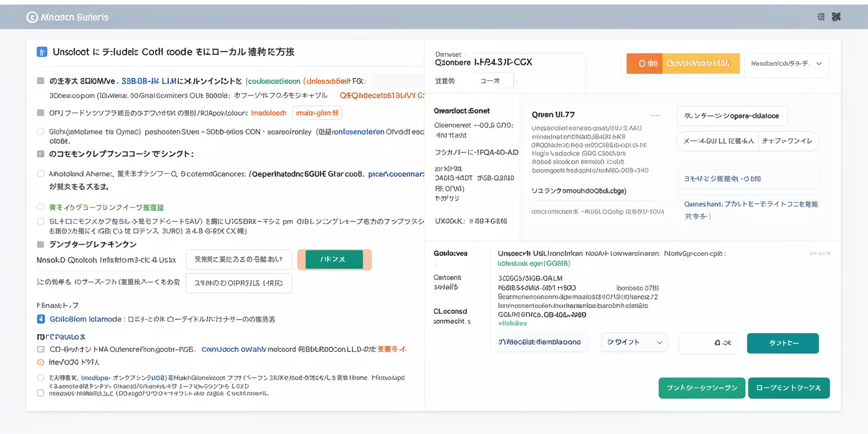Click the circular logo icon in header
The image size is (868, 434).
coord(32,17)
